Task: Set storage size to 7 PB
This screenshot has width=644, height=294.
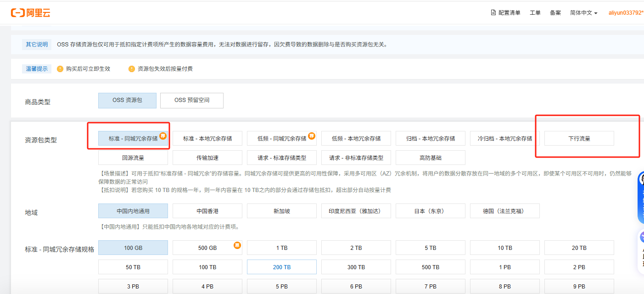Action: (x=431, y=286)
